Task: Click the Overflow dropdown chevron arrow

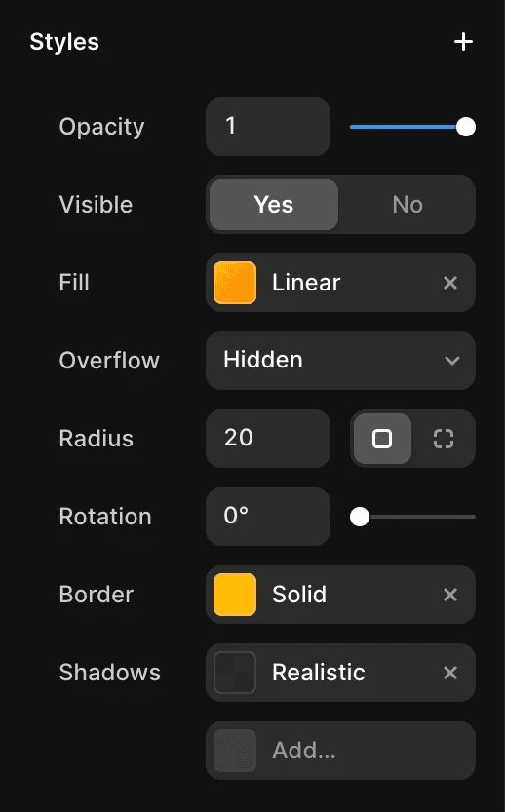Action: (x=452, y=361)
